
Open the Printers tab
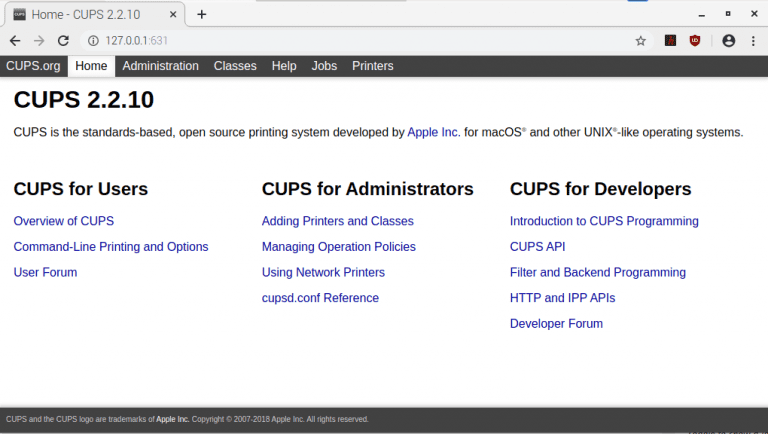[372, 66]
